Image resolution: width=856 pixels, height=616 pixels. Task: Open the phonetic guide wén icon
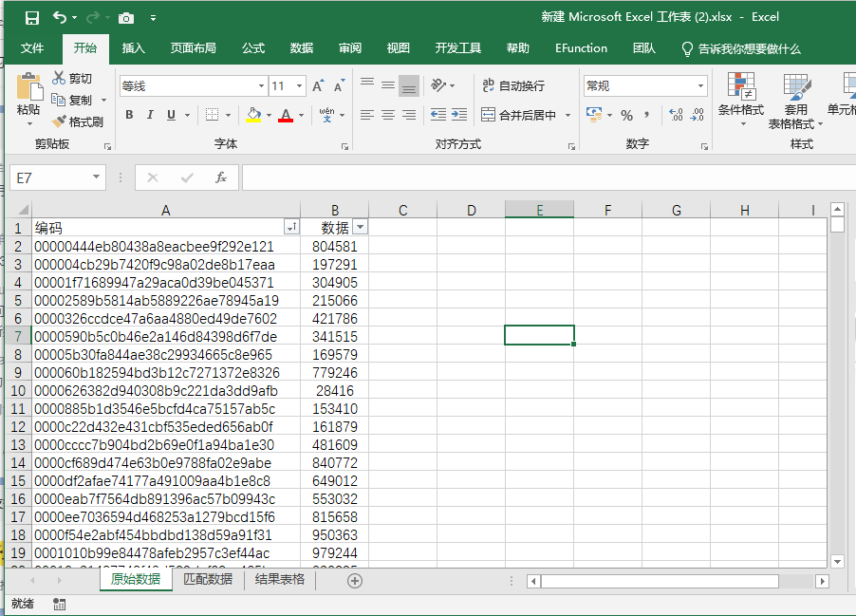(327, 115)
